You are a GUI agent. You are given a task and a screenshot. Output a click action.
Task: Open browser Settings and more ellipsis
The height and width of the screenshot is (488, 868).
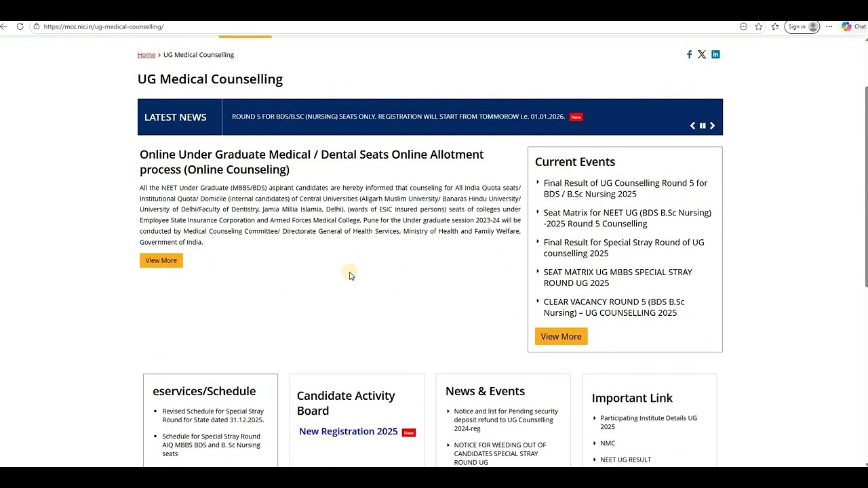coord(829,26)
